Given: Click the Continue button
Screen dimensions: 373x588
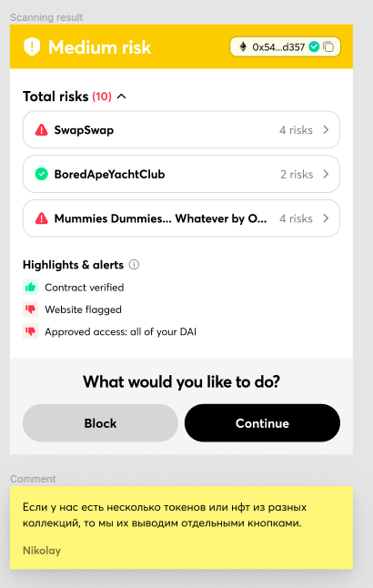Looking at the screenshot, I should [x=262, y=423].
